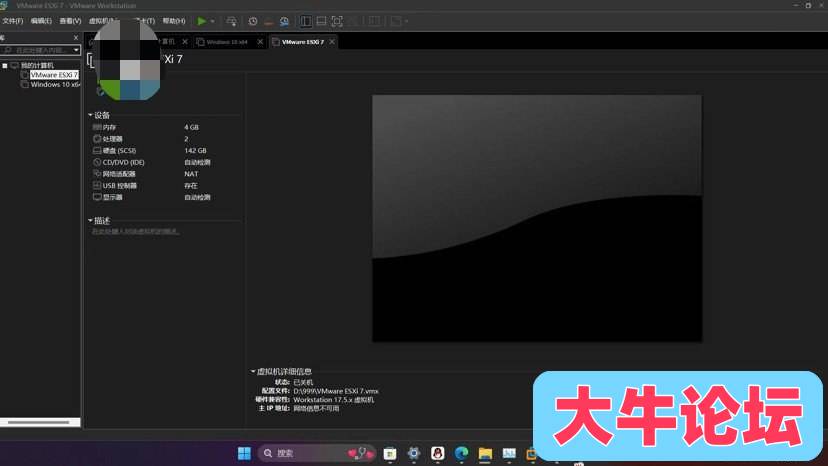The height and width of the screenshot is (466, 828).
Task: Click the disc icon beside CD/DVD (IDE)
Action: coord(97,162)
